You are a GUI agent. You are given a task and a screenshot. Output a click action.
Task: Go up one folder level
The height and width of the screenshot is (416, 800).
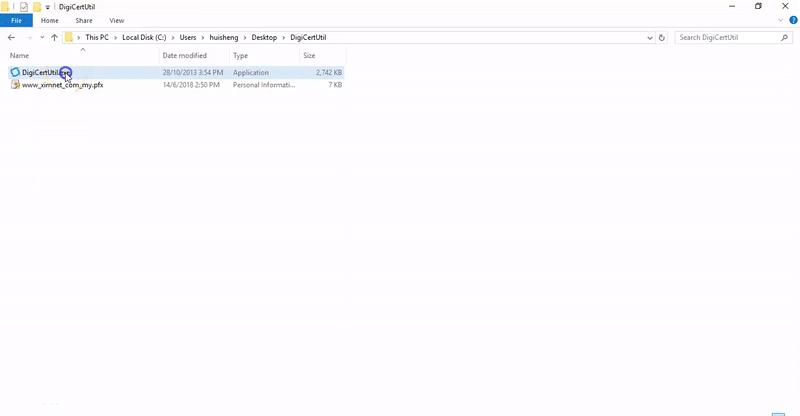[54, 37]
